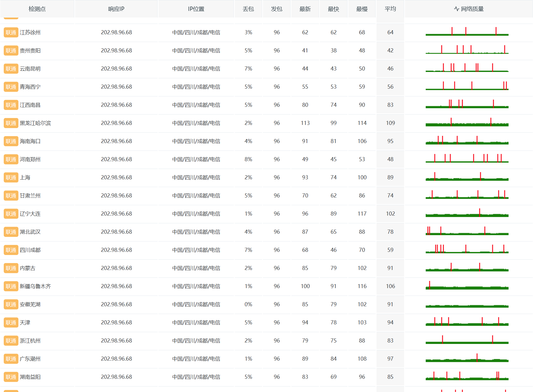Click 0% packet loss in 安徽芜湖 row
The height and width of the screenshot is (392, 533).
(x=248, y=305)
